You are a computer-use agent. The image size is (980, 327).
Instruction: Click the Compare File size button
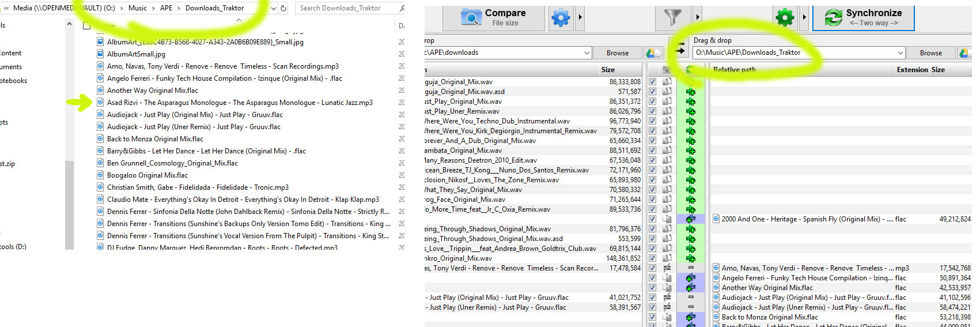(x=494, y=18)
